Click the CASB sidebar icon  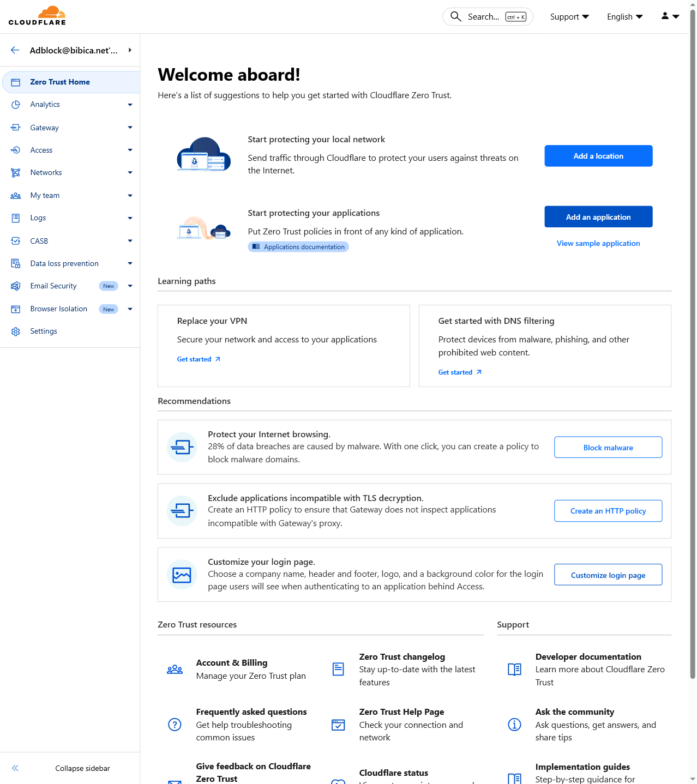point(16,241)
